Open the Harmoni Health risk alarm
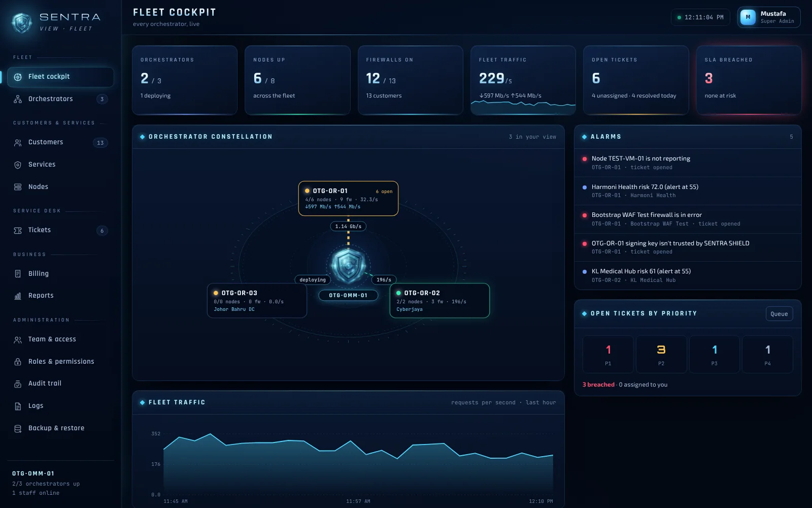Image resolution: width=812 pixels, height=508 pixels. (x=688, y=191)
